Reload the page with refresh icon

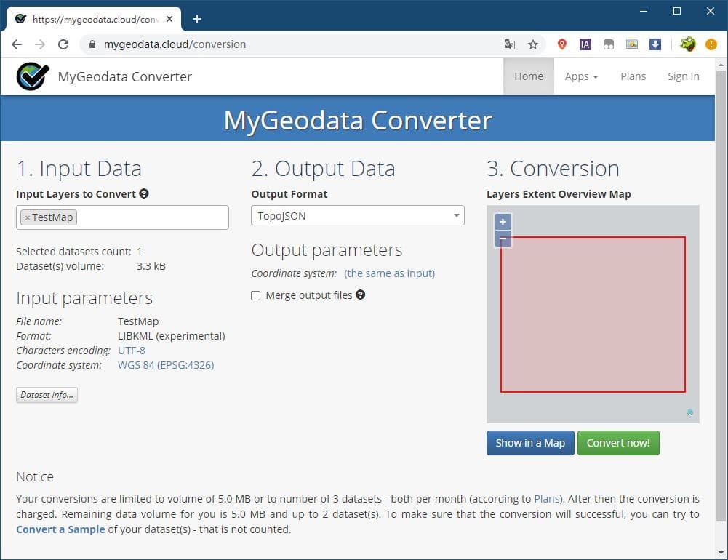click(63, 44)
